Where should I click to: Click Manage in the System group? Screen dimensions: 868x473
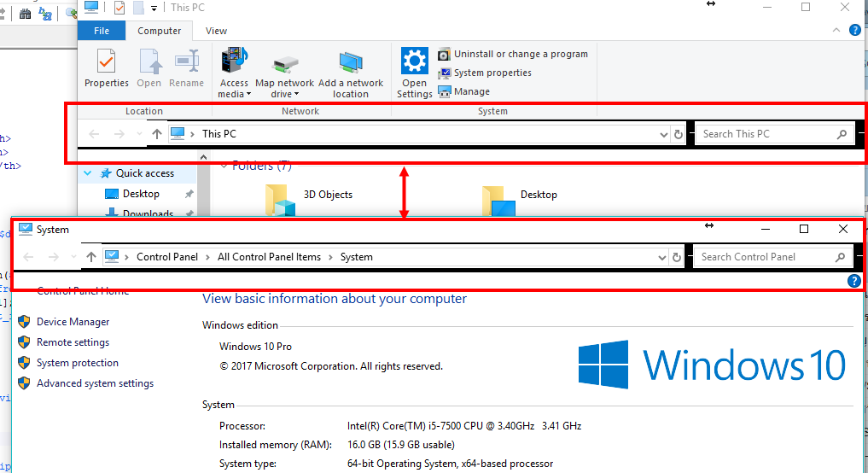click(464, 91)
